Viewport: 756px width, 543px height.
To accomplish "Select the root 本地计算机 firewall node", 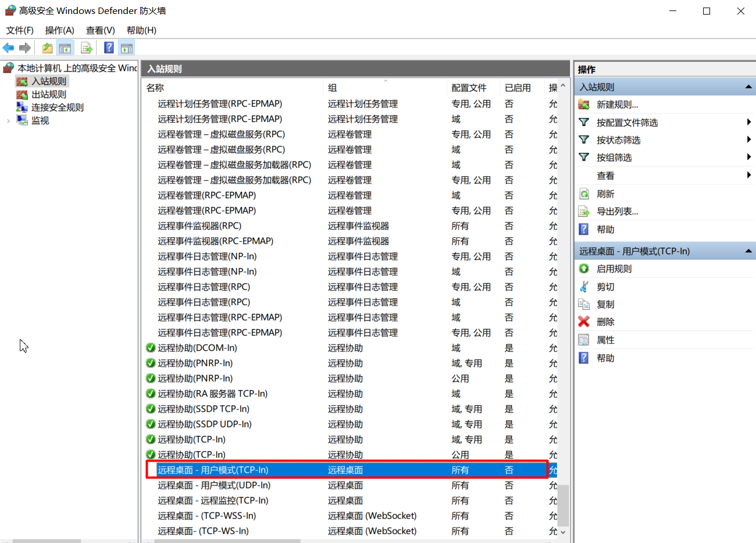I will tap(77, 68).
